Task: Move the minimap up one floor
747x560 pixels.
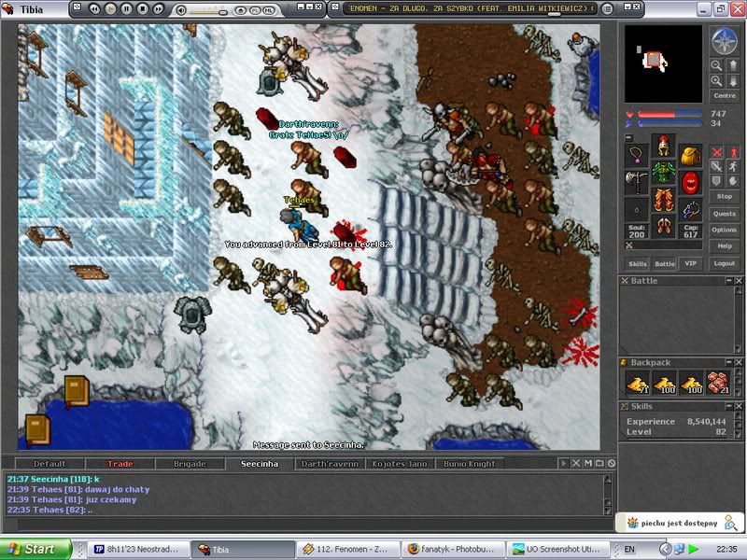Action: coord(733,65)
